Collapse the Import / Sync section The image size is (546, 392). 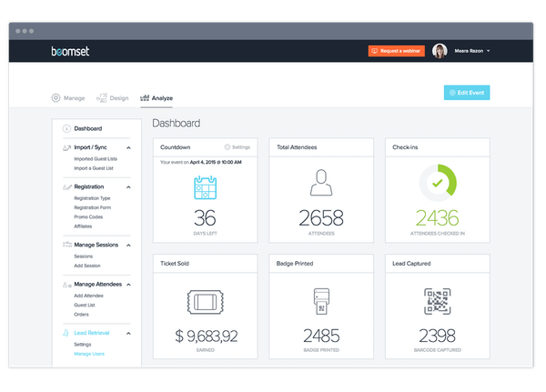[128, 147]
